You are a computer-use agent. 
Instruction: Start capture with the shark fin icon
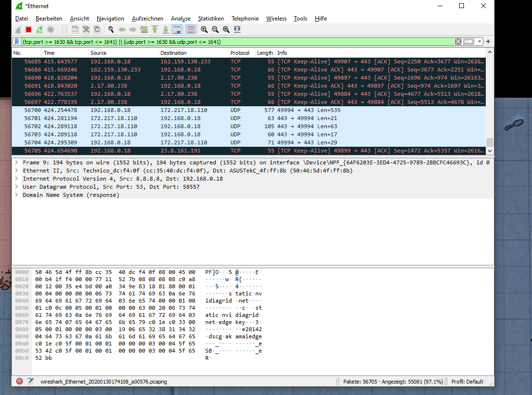point(18,30)
